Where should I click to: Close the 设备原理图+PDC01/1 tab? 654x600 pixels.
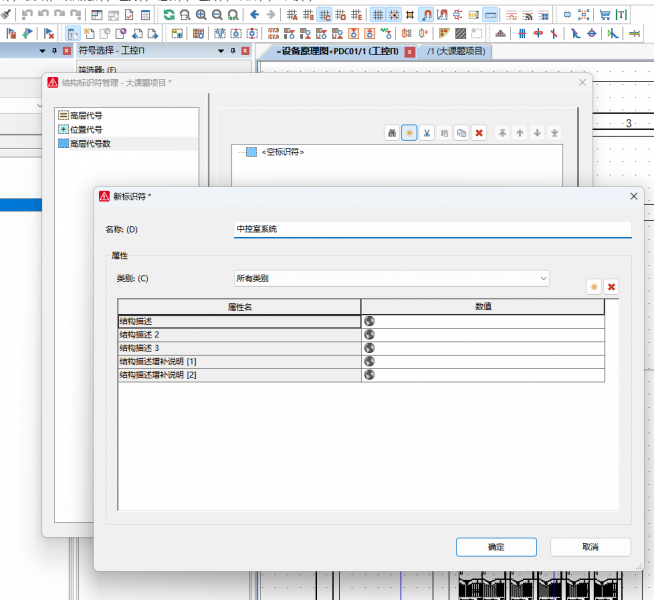410,52
